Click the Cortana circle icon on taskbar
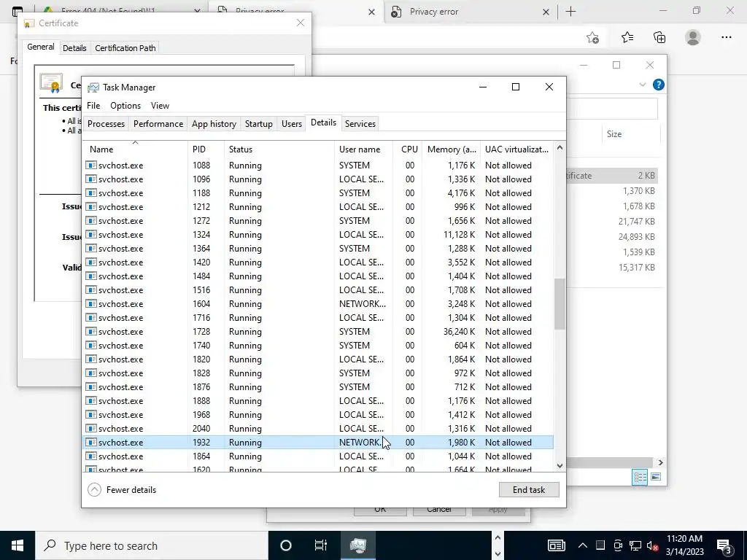 [285, 545]
